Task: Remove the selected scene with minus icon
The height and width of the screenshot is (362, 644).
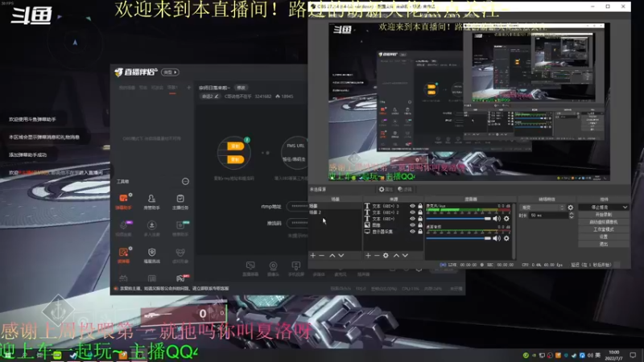Action: [x=321, y=255]
